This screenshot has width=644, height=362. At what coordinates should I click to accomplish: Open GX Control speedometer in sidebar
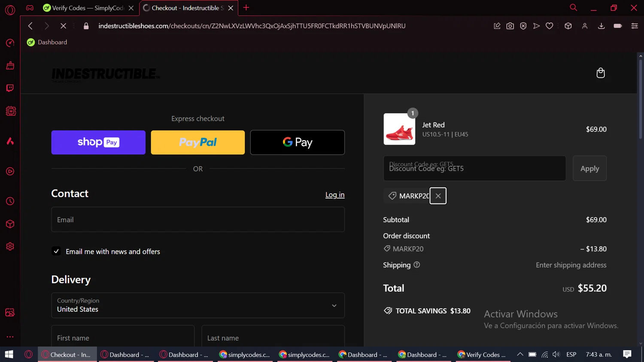10,43
